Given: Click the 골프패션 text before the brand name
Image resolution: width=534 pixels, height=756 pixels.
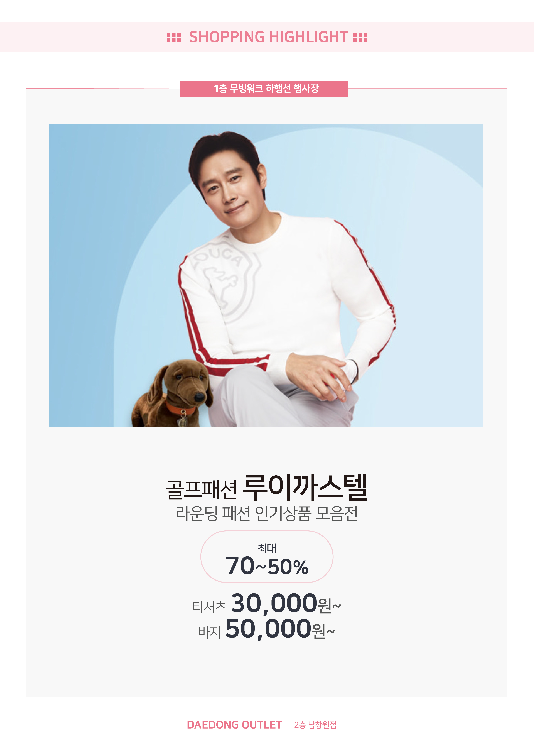Looking at the screenshot, I should (201, 490).
